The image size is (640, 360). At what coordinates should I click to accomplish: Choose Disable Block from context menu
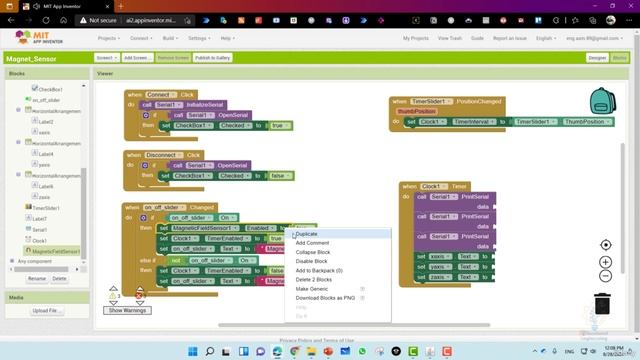point(338,261)
